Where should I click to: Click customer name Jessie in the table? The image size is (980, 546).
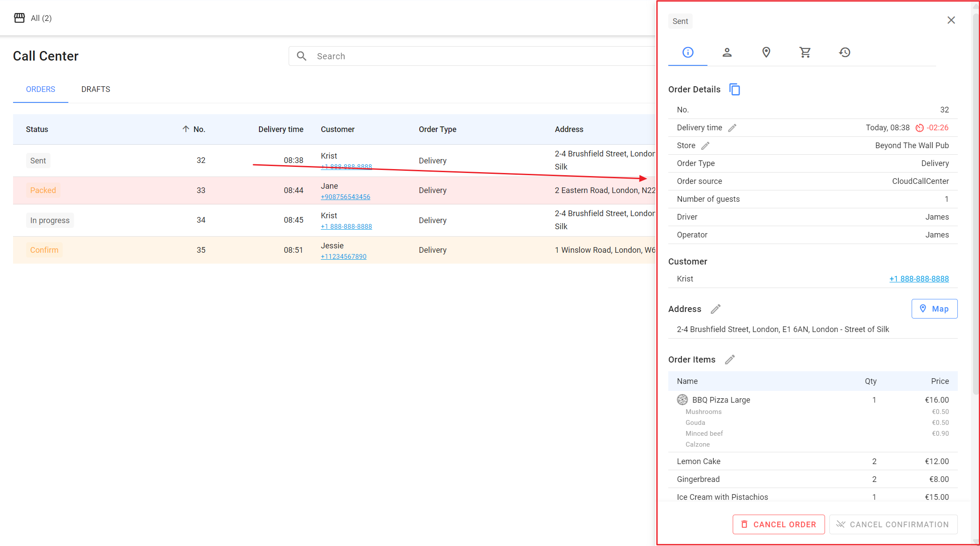tap(332, 246)
